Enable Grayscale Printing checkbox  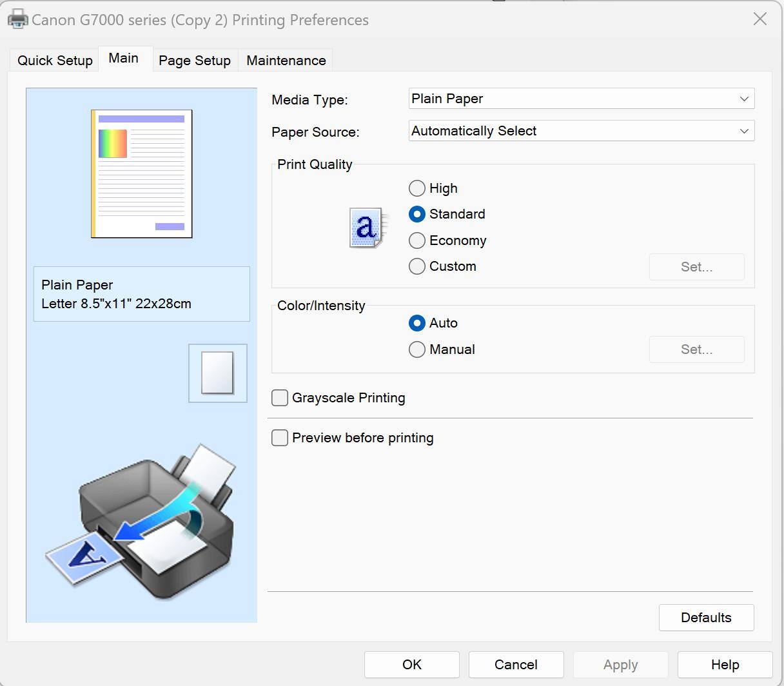coord(280,398)
